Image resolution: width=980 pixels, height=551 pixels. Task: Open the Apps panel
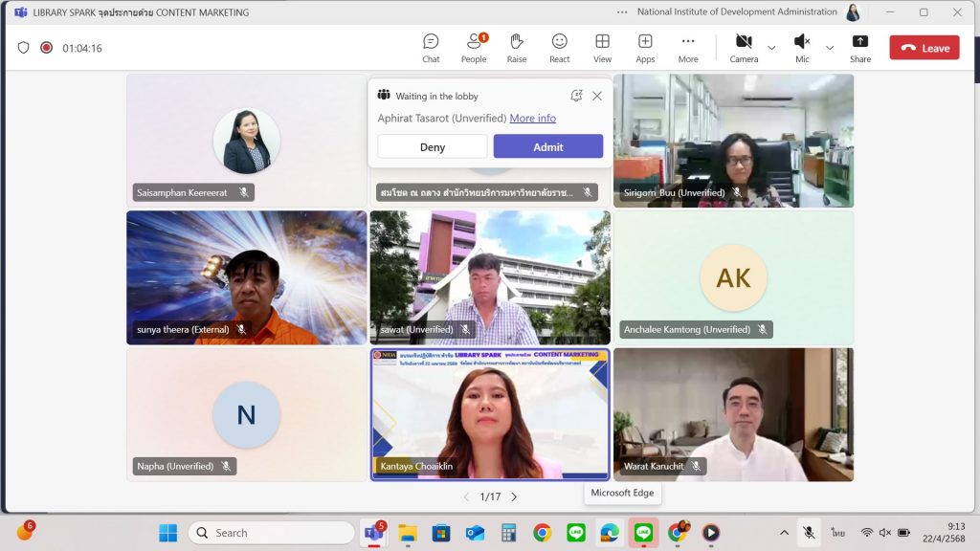click(645, 48)
